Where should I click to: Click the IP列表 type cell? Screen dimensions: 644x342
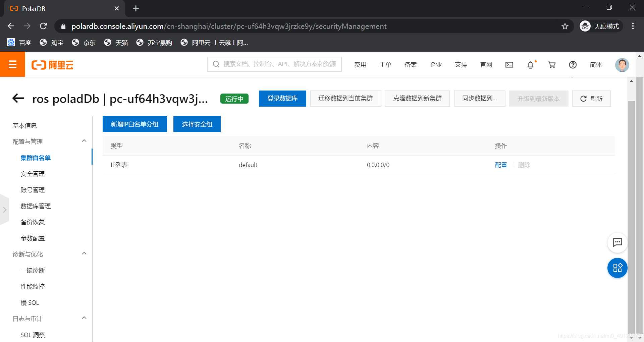(119, 165)
